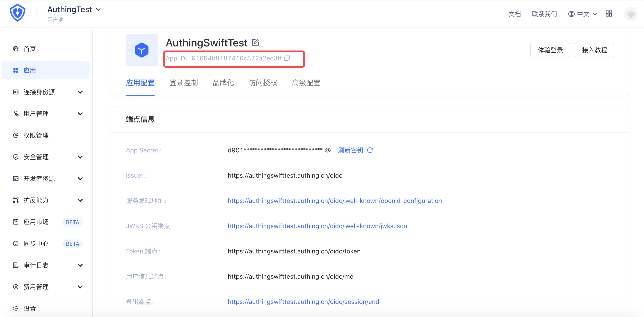Expand the 连接身份源 menu chevron
This screenshot has width=644, height=317.
(80, 92)
